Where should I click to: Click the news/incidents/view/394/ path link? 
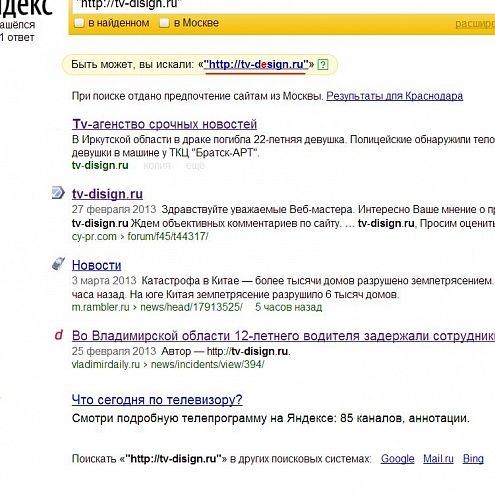(207, 365)
